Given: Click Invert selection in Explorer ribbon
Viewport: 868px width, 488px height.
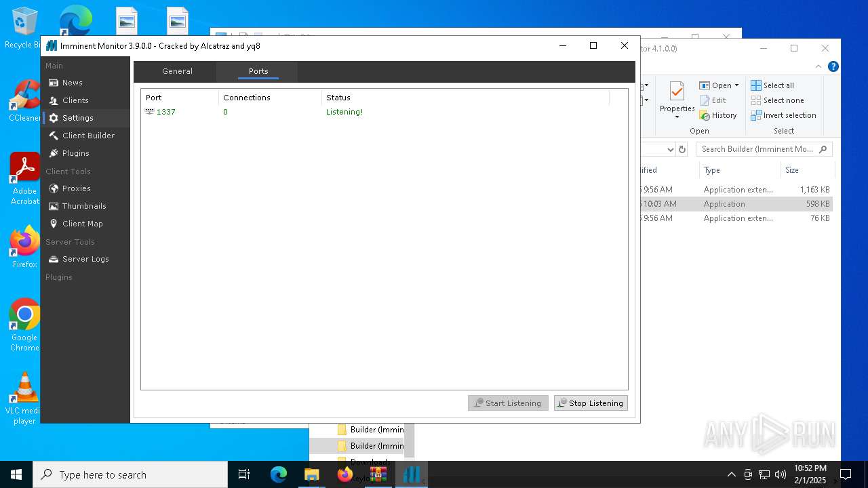Looking at the screenshot, I should tap(783, 115).
